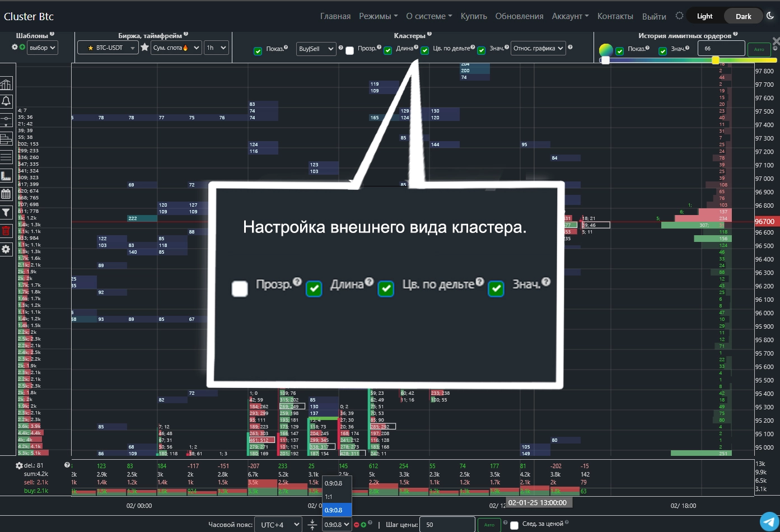Click the favorite star beside BTC-USDT

point(144,48)
